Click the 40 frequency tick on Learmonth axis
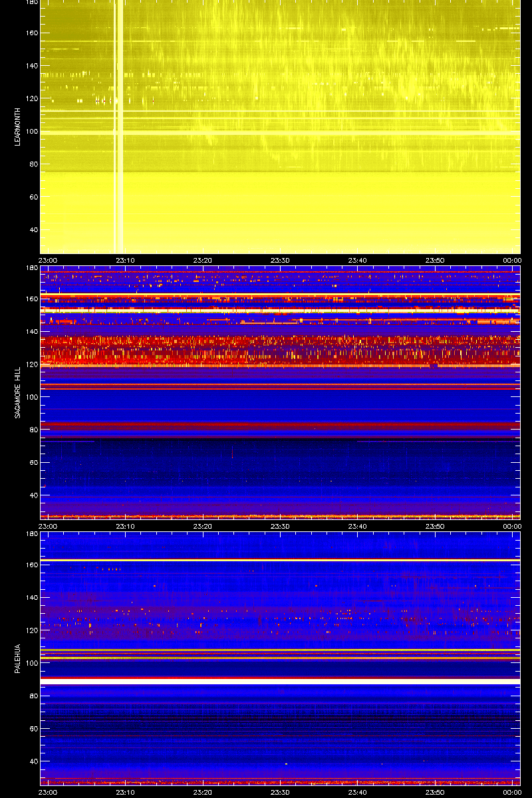Image resolution: width=532 pixels, height=798 pixels. 33,230
